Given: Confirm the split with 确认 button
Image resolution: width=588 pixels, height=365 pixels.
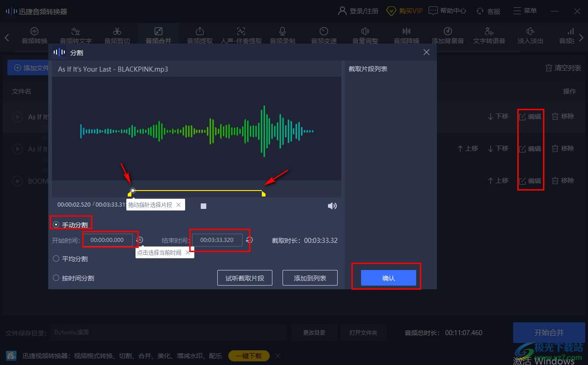Looking at the screenshot, I should [389, 278].
